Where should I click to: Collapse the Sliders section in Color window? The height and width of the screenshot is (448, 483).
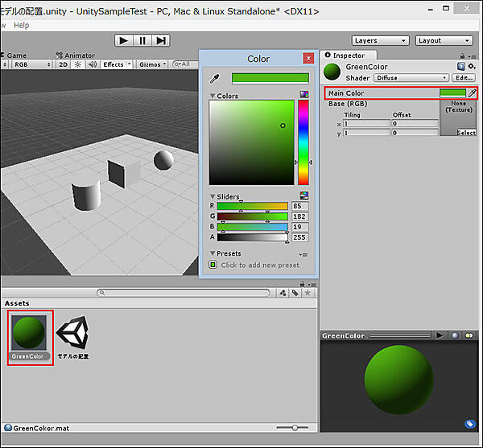213,196
